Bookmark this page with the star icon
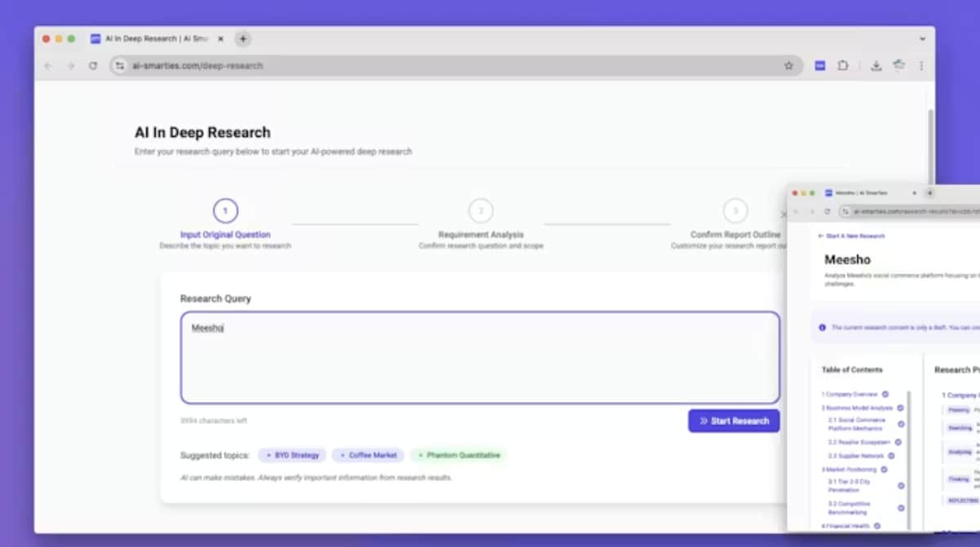 pos(788,65)
